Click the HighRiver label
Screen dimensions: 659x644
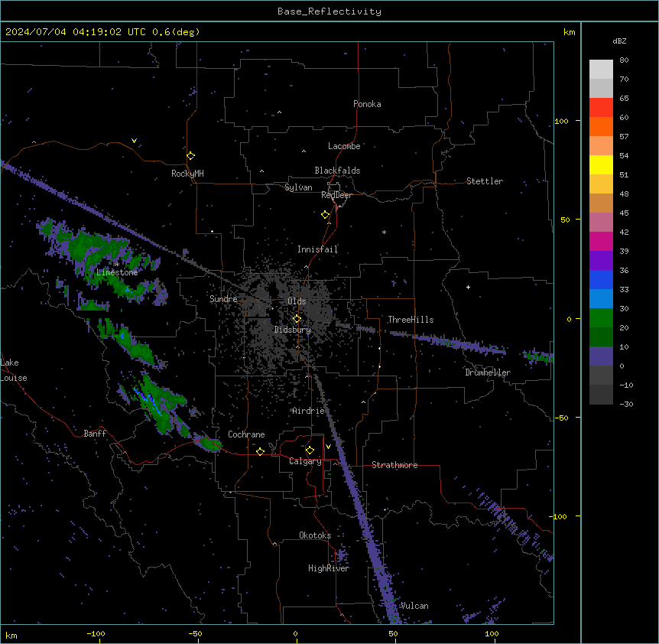tap(329, 568)
